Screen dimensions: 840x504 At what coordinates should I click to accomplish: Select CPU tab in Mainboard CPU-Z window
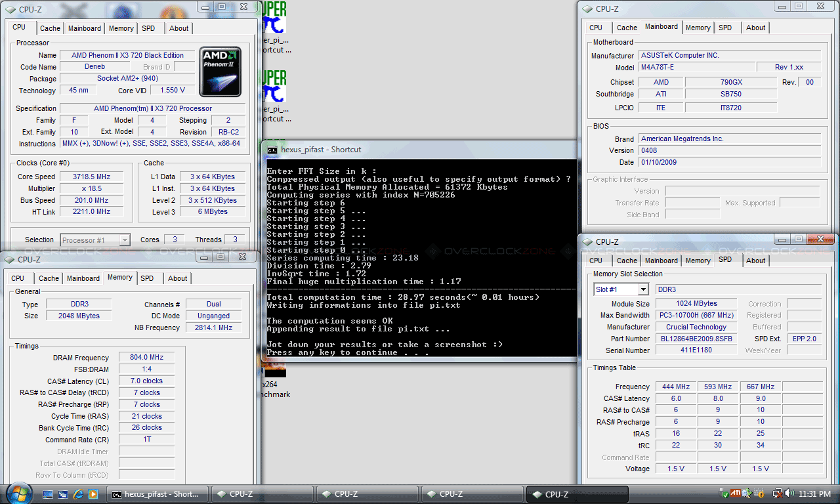point(596,28)
